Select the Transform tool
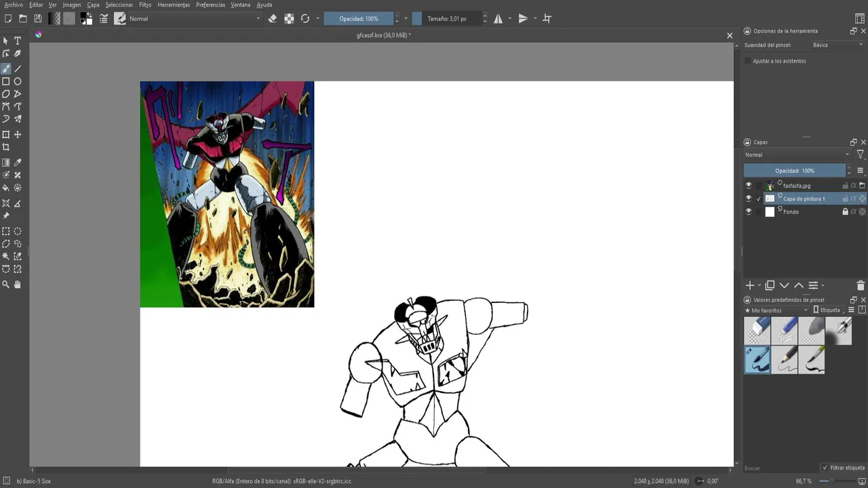Viewport: 868px width, 488px height. [x=6, y=134]
